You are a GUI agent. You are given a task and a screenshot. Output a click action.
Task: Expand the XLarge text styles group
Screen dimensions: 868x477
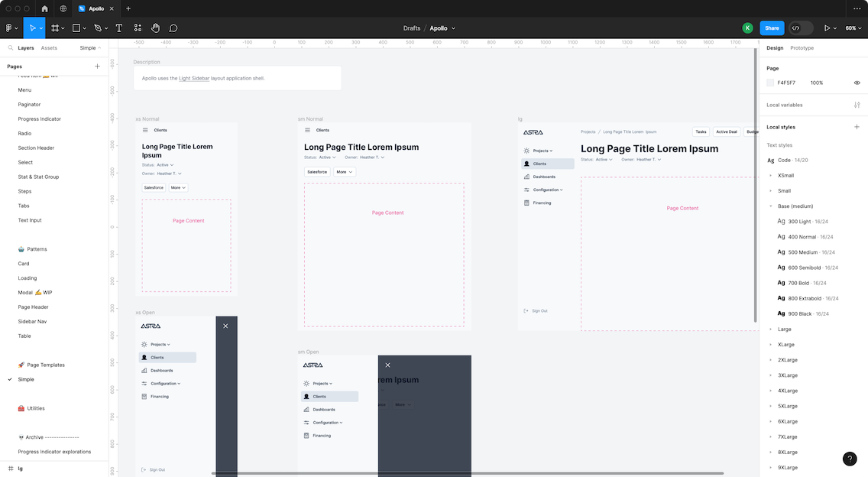click(x=770, y=345)
